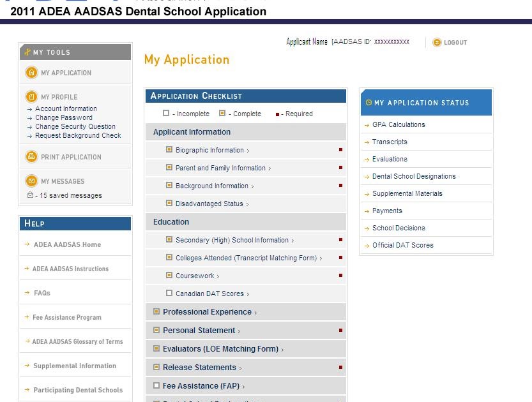Viewport: 532px width, 402px height.
Task: Open Dental School Designations status
Action: coord(414,176)
